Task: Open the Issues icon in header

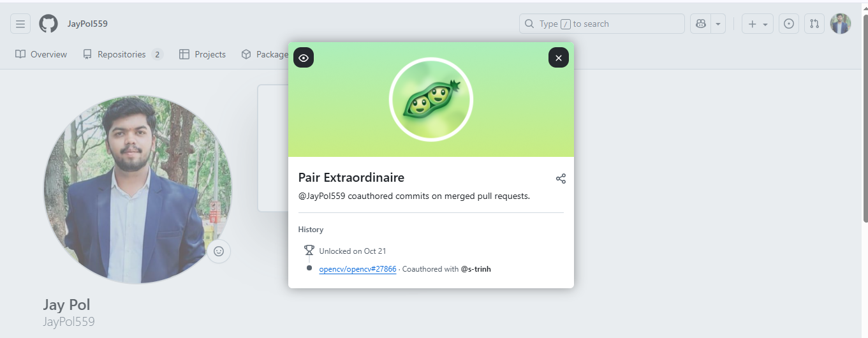Action: [789, 24]
